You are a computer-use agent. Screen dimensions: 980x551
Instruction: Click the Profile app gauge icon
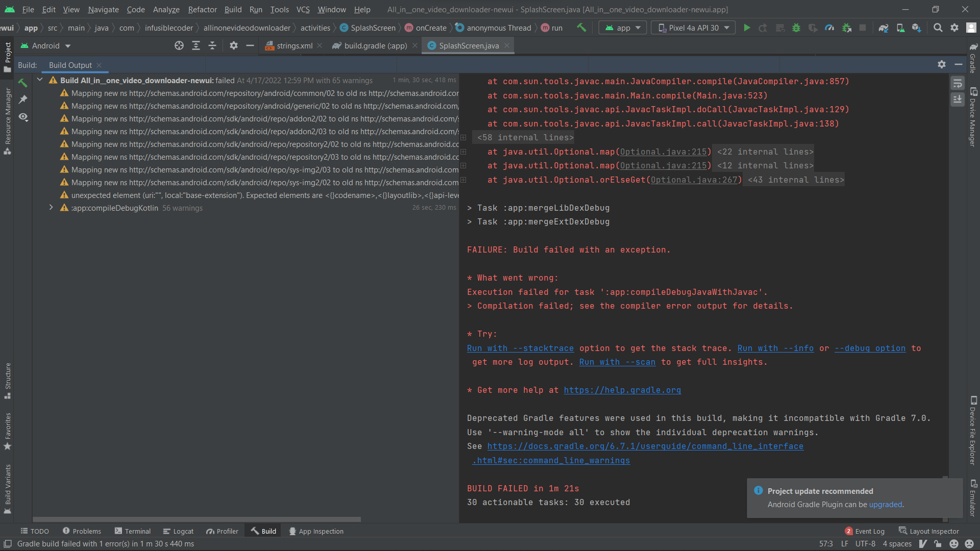click(829, 28)
